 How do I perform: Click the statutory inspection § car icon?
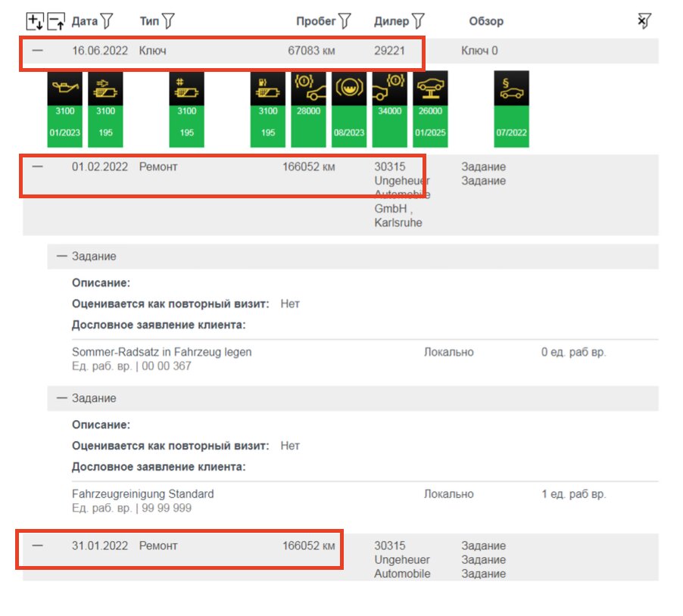click(x=511, y=89)
